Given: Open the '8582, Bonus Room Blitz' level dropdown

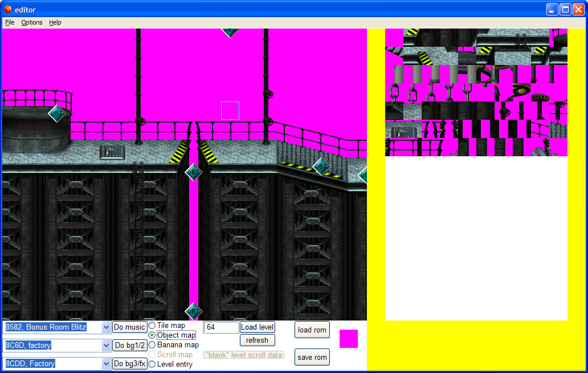Looking at the screenshot, I should pos(105,327).
